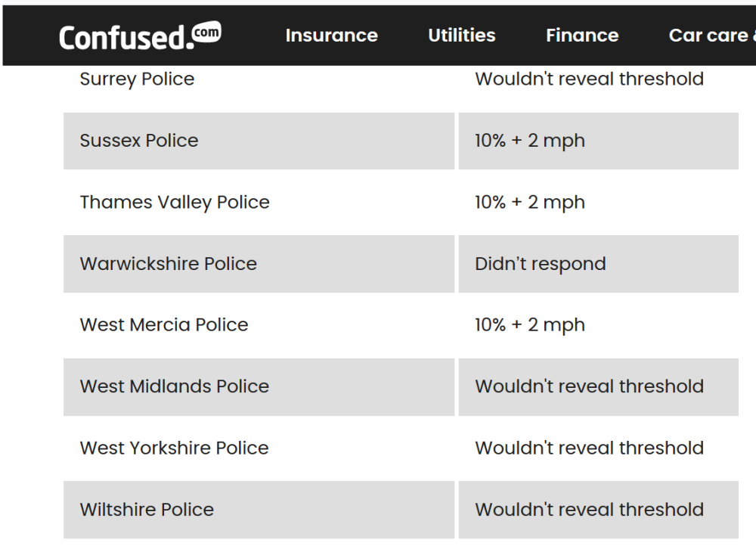Click the West Mercia Police cell
The image size is (756, 546).
[x=164, y=325]
